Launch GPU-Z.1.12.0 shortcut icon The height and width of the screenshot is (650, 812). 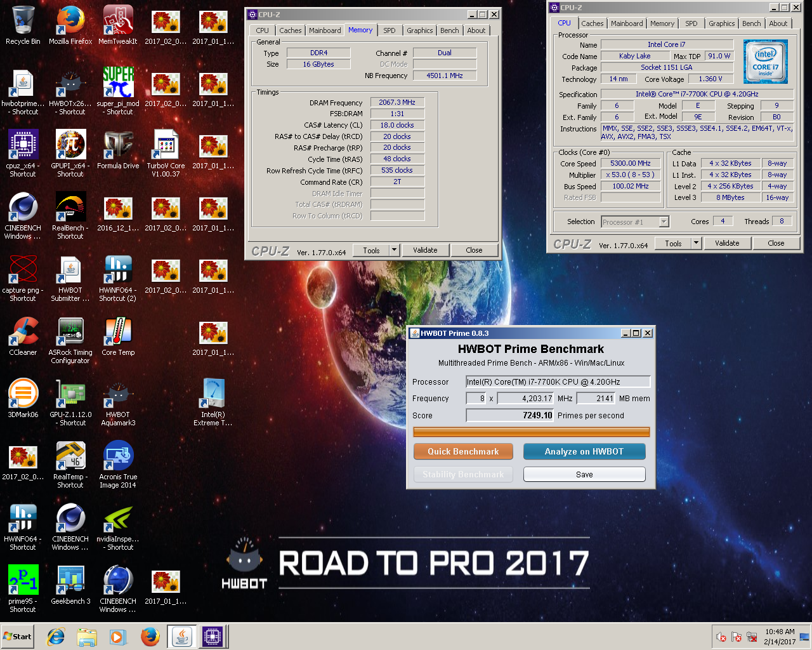[70, 402]
